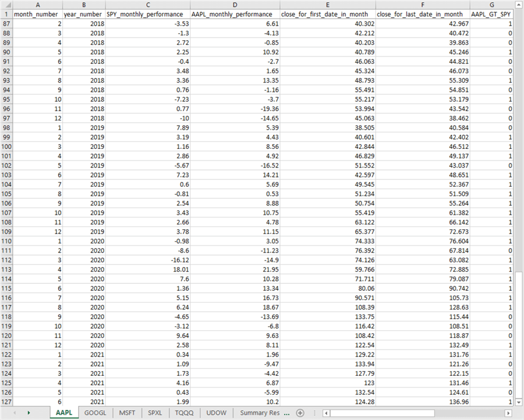
Task: Click the vertical scrollbar down arrow
Action: [x=519, y=402]
